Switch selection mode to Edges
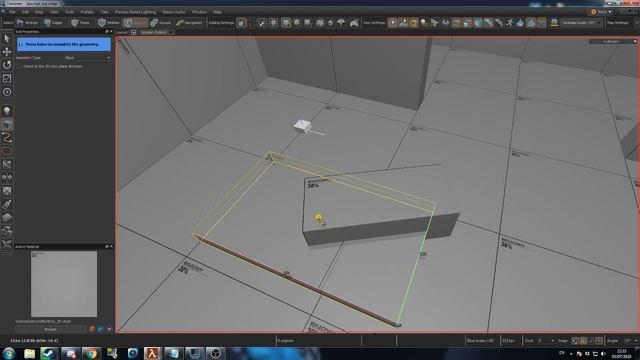Screen dimensions: 640x360 [x=53, y=23]
